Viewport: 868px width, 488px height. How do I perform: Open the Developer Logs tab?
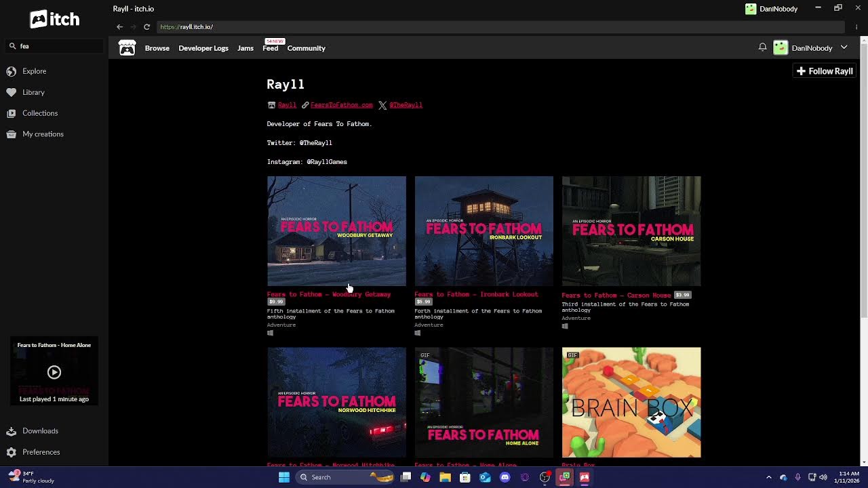[203, 48]
